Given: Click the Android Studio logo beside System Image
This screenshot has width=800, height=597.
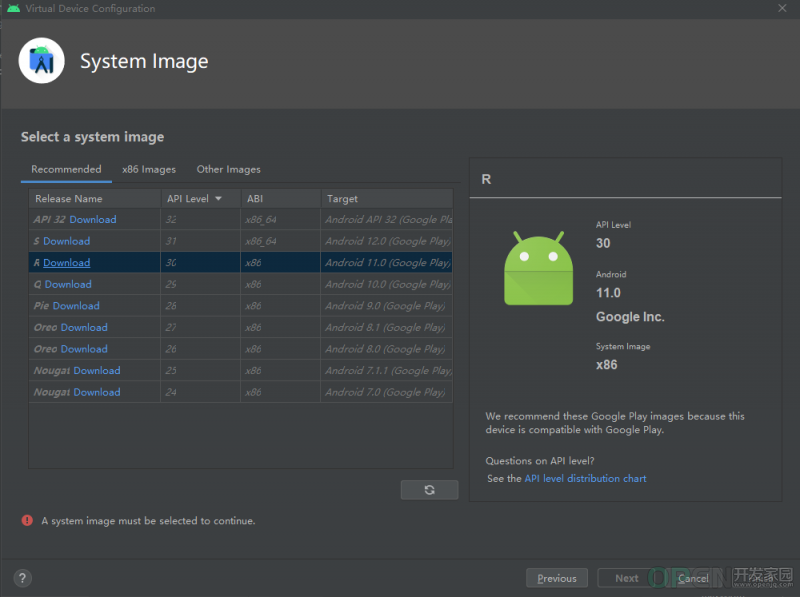Looking at the screenshot, I should (x=41, y=61).
